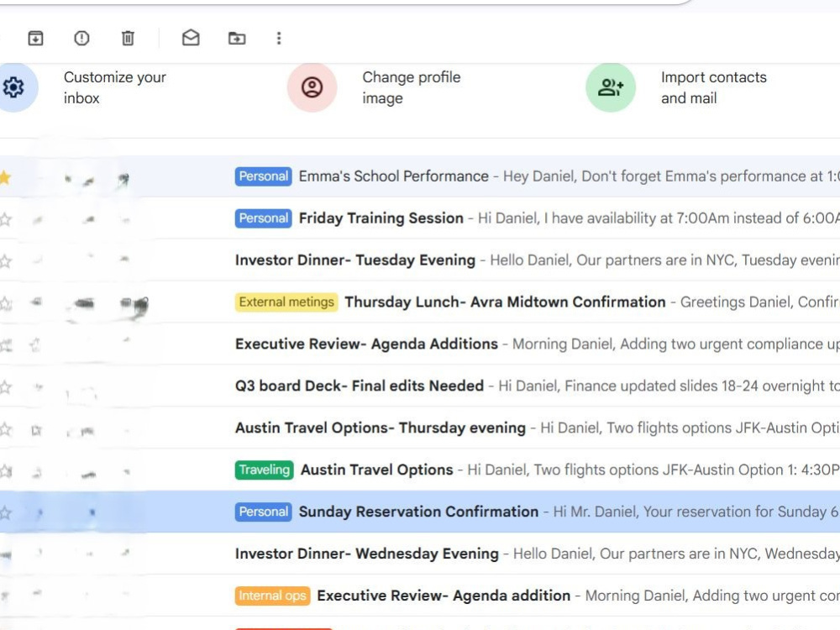Image resolution: width=840 pixels, height=630 pixels.
Task: Star the Q3 board Deck email
Action: (5, 386)
